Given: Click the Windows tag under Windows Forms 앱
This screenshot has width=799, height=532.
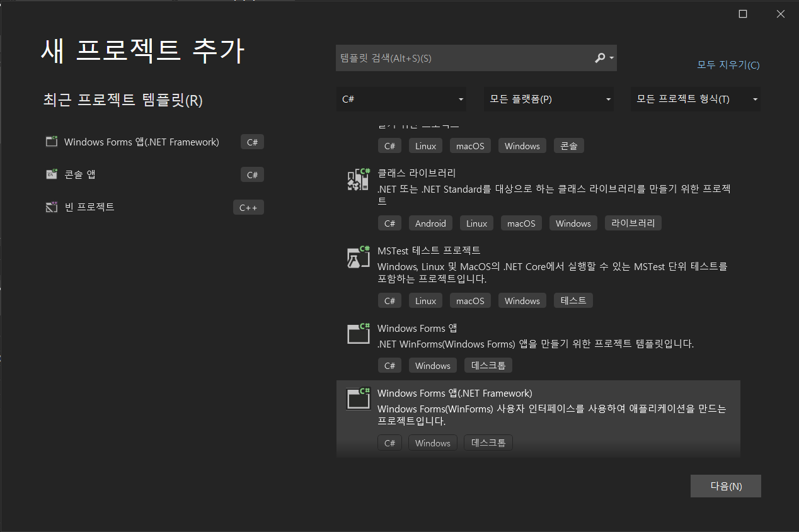Looking at the screenshot, I should click(x=433, y=366).
